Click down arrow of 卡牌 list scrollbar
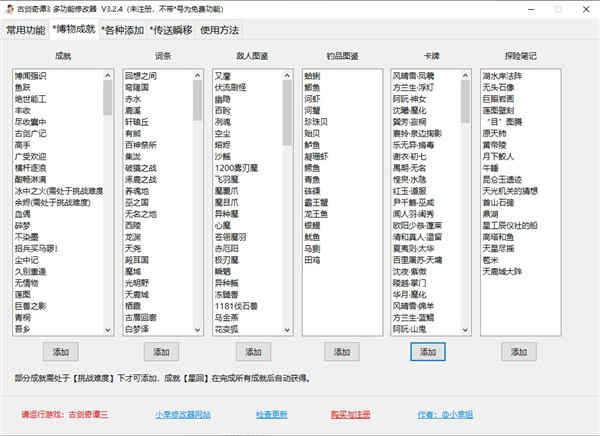This screenshot has width=600, height=436. pyautogui.click(x=465, y=330)
